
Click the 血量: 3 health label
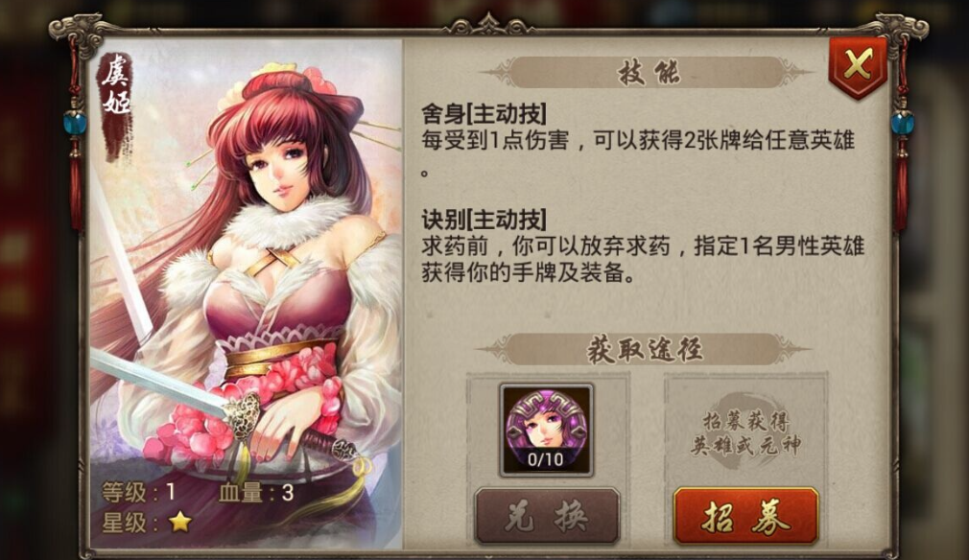click(x=256, y=492)
